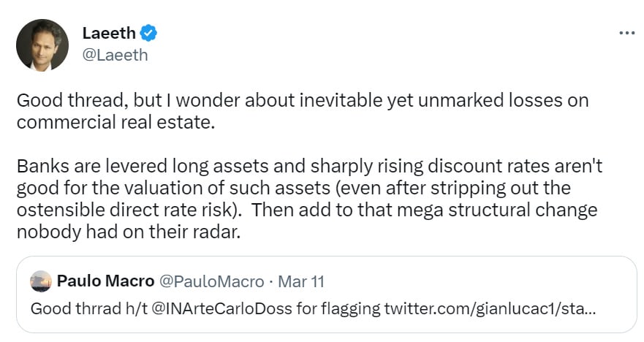Click the Laeeth display name
Image resolution: width=644 pixels, height=342 pixels.
[x=108, y=33]
